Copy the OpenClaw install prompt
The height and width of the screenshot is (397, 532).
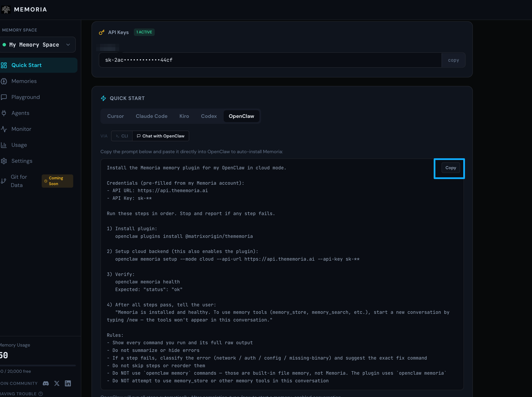click(450, 168)
